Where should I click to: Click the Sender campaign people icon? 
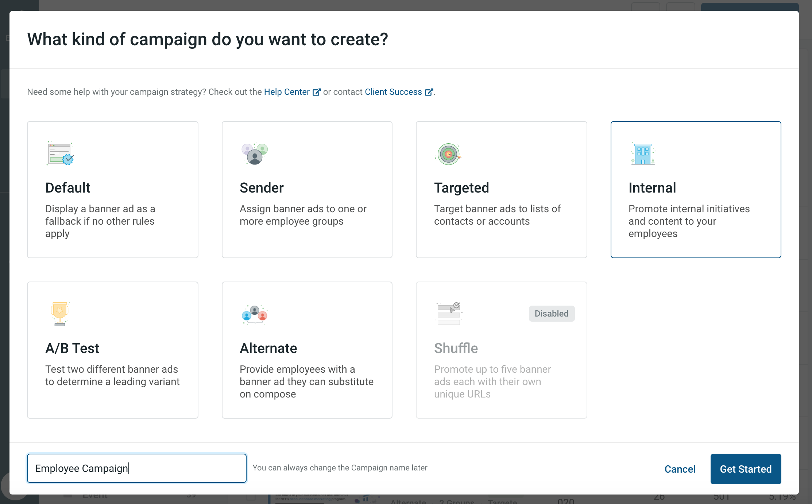pos(255,154)
